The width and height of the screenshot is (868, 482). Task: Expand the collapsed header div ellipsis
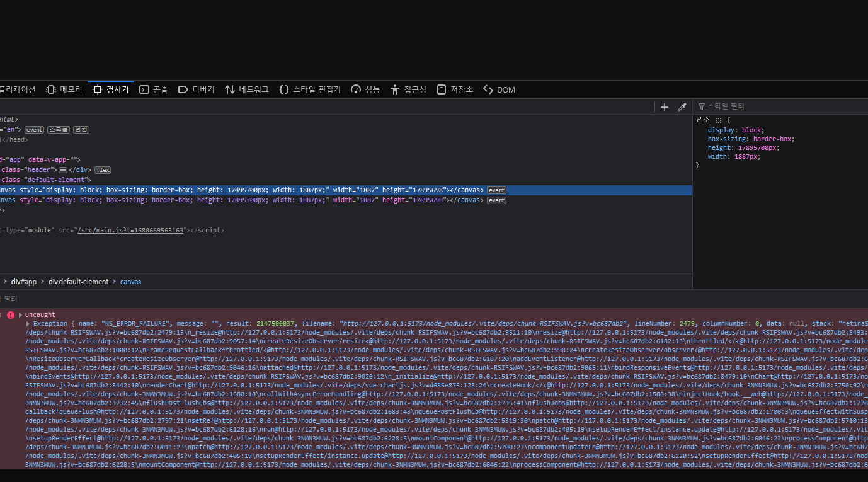pyautogui.click(x=62, y=170)
